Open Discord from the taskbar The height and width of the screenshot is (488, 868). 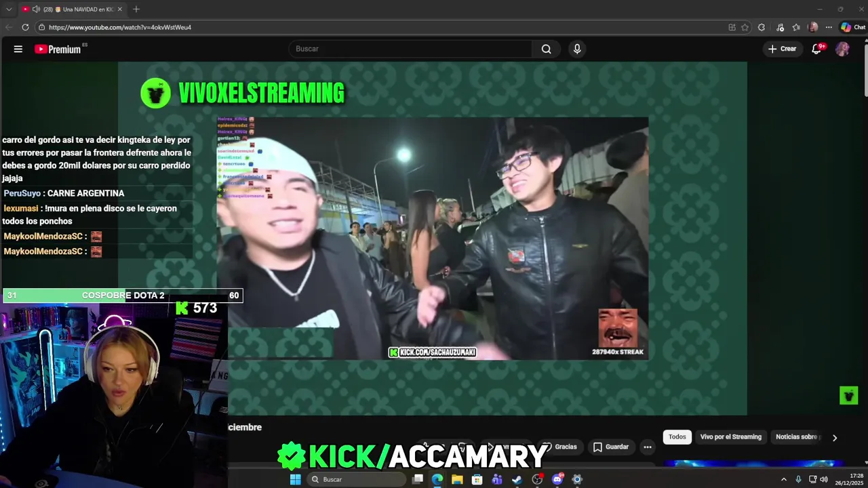(x=557, y=479)
